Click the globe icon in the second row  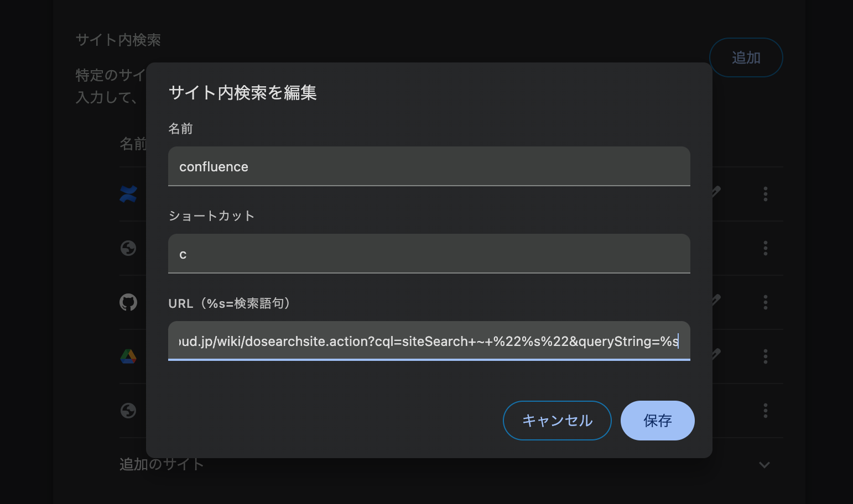128,248
